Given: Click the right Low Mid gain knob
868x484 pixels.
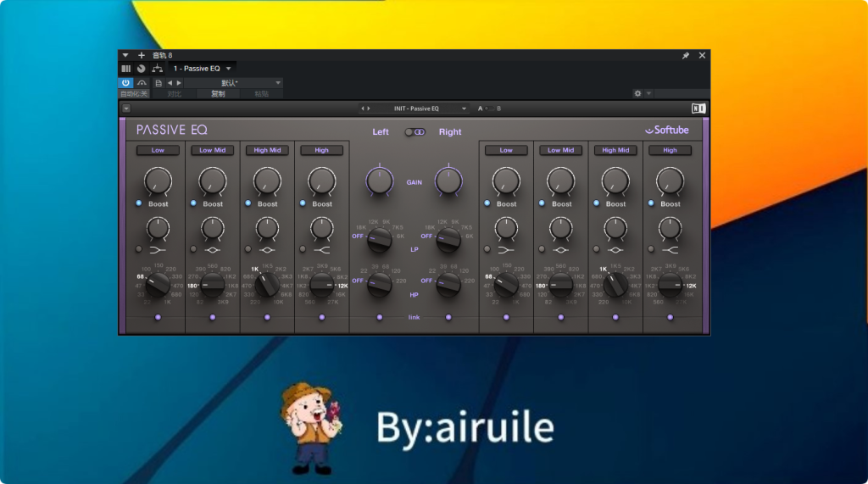Looking at the screenshot, I should click(561, 181).
